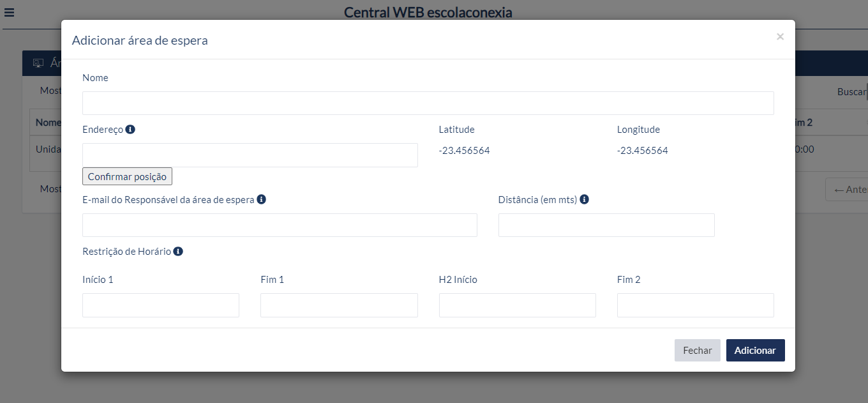Click the monitor icon in panel header
The width and height of the screenshot is (868, 403).
38,63
